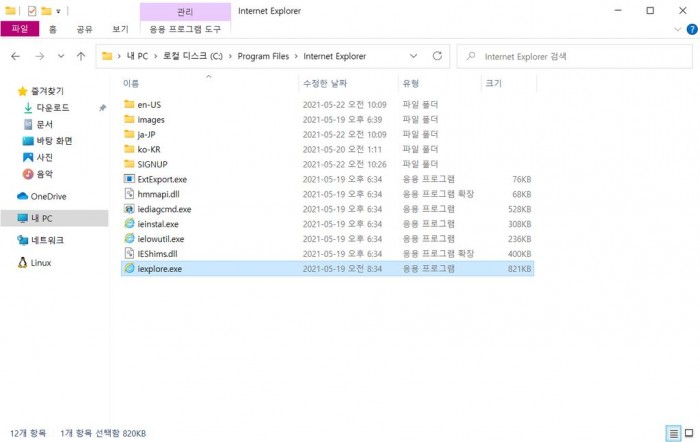Go up one folder level
Viewport: 700px width, 442px height.
[81, 56]
